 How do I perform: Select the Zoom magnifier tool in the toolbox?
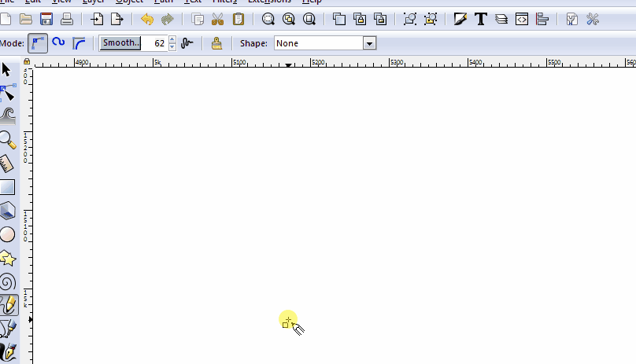tap(8, 140)
